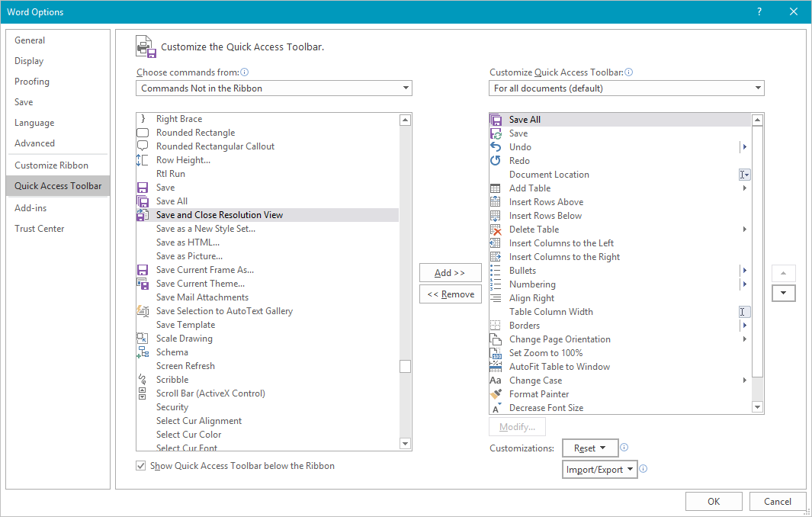
Task: Click the Insert Columns to the Left icon
Action: (x=496, y=243)
